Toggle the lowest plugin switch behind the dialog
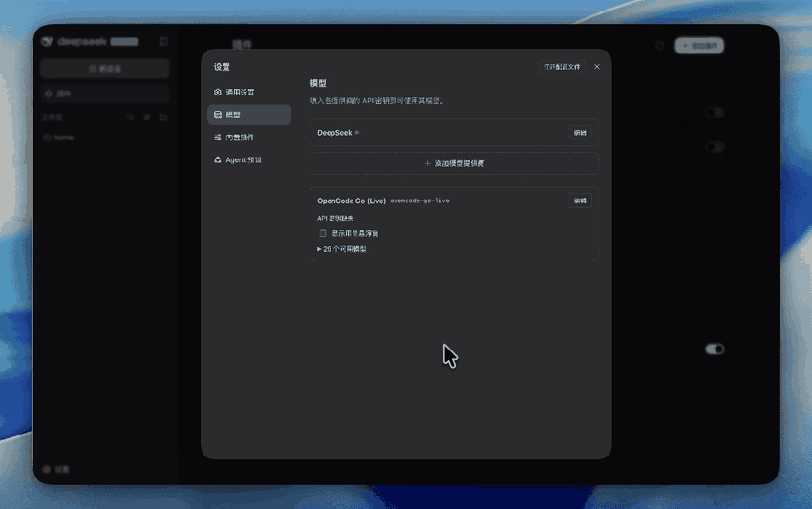This screenshot has height=509, width=812. 715,350
